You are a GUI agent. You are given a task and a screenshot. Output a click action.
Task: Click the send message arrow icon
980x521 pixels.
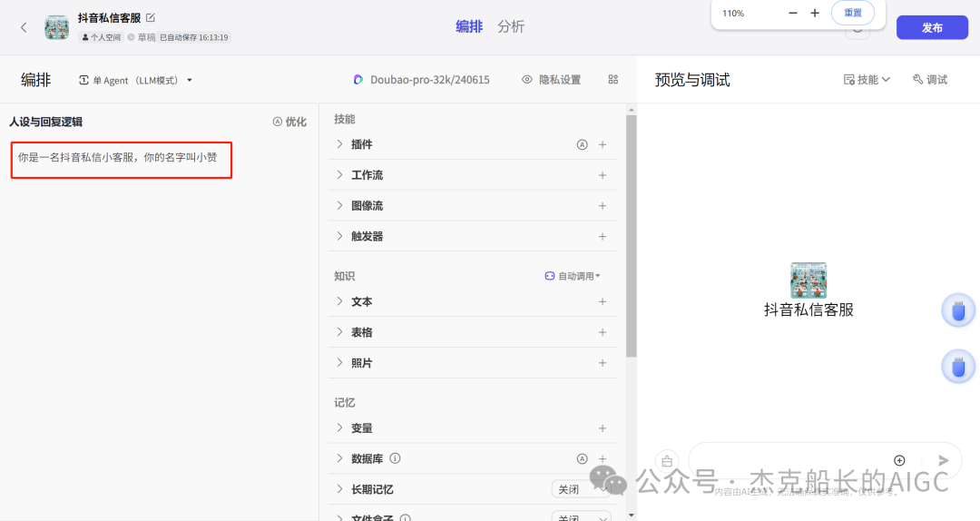pos(944,460)
